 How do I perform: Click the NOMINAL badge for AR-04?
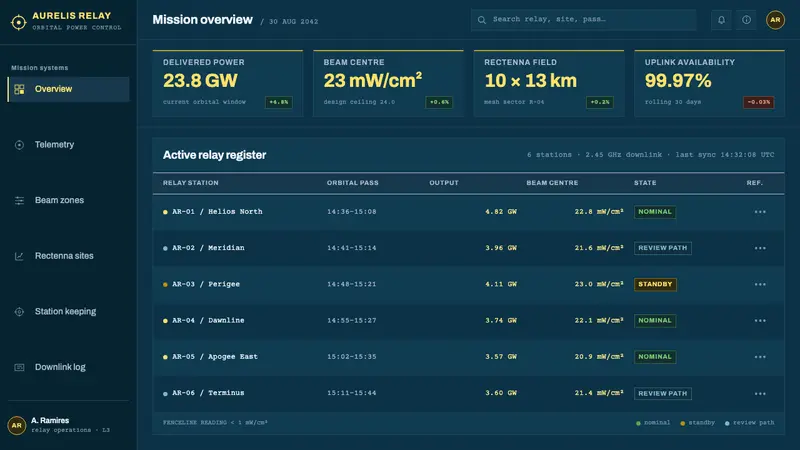click(655, 320)
